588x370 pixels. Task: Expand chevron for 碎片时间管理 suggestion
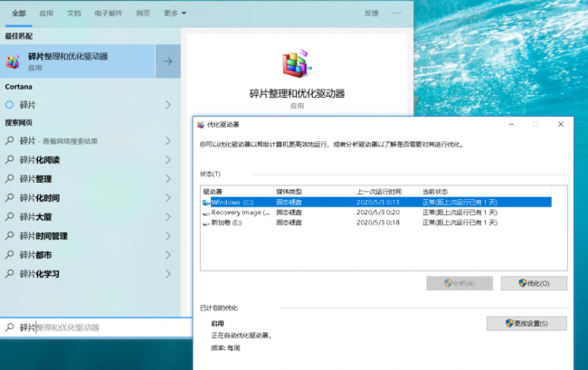click(168, 236)
